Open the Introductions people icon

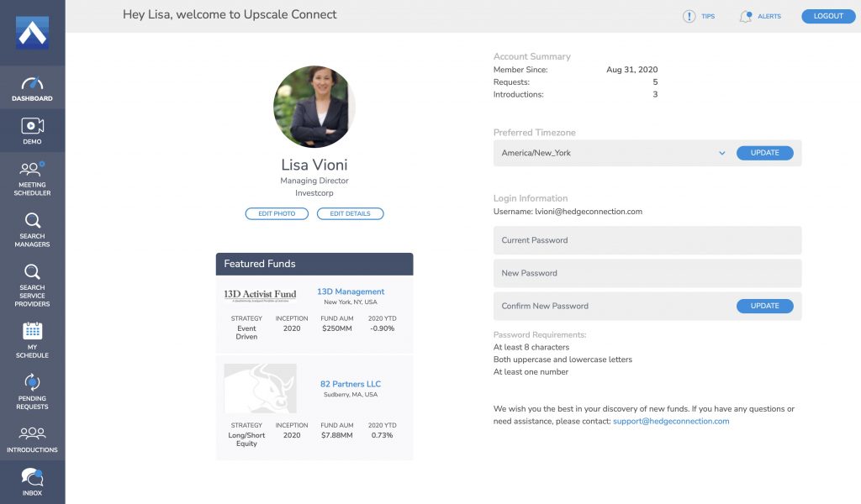pyautogui.click(x=32, y=433)
